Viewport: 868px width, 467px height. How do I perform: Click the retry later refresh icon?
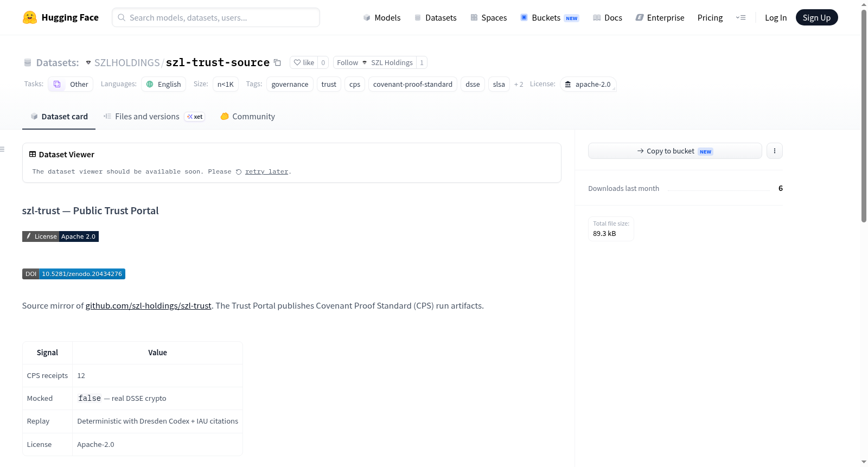pos(239,172)
